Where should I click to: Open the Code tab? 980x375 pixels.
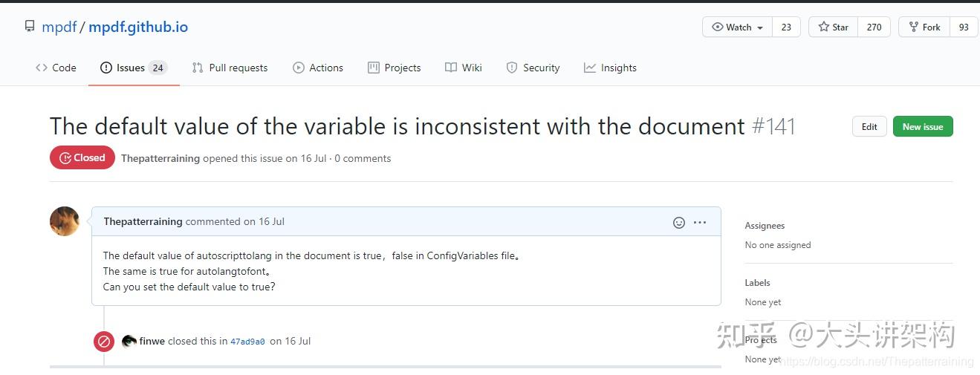tap(56, 68)
